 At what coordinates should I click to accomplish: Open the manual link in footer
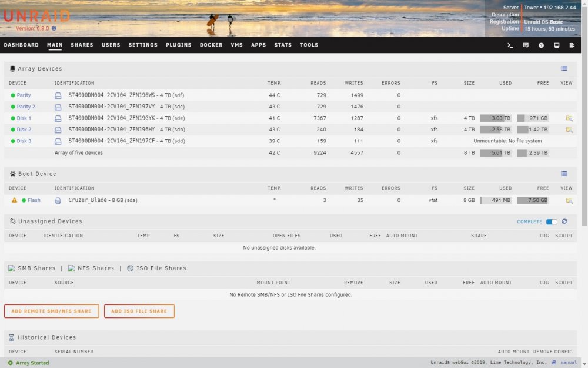[569, 363]
